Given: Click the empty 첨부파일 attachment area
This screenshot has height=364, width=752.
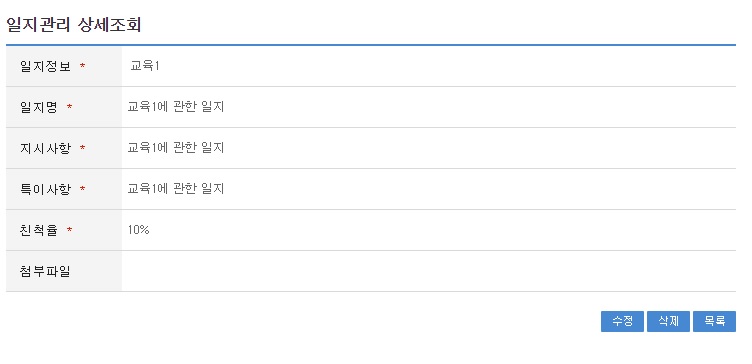Looking at the screenshot, I should coord(428,271).
